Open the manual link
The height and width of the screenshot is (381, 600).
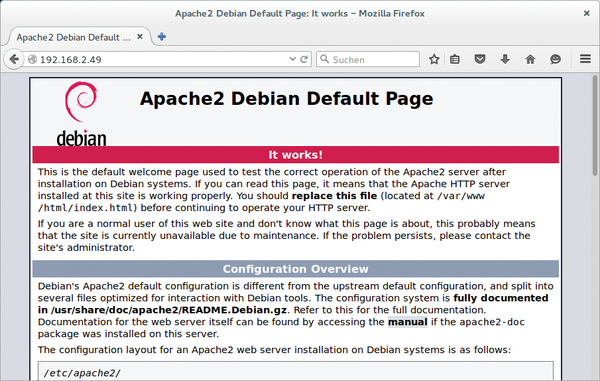click(408, 322)
